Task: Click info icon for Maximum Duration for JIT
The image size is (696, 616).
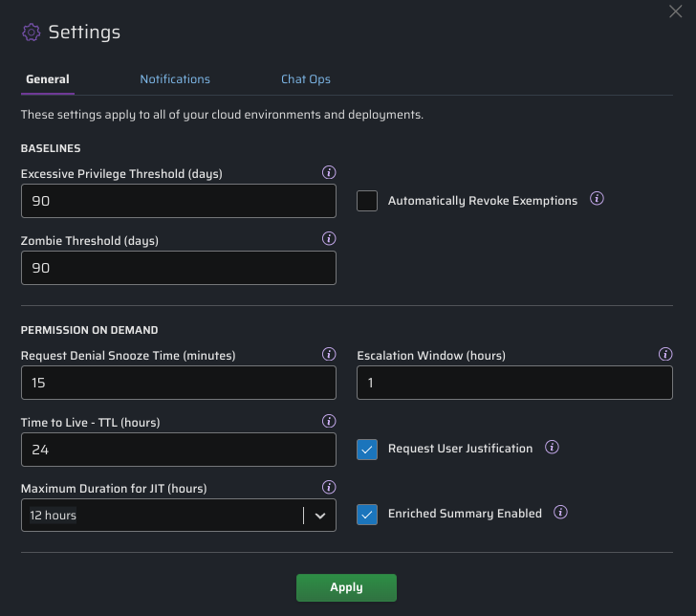Action: pos(329,487)
